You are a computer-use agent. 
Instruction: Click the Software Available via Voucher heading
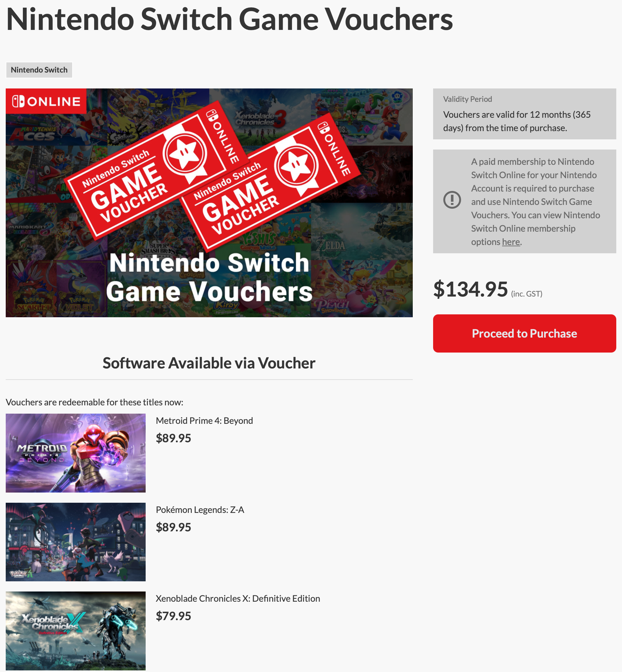coord(209,363)
